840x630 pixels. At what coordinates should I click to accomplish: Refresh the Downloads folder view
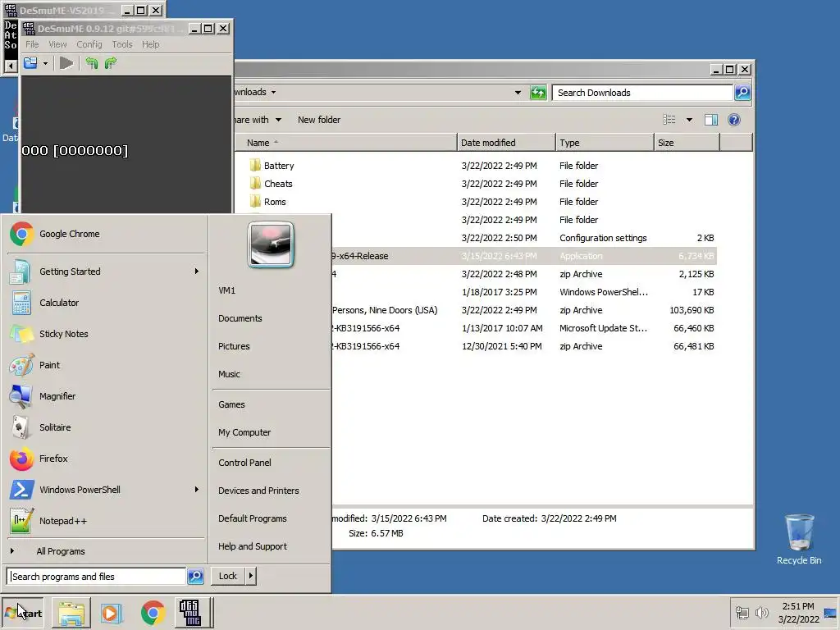point(538,93)
